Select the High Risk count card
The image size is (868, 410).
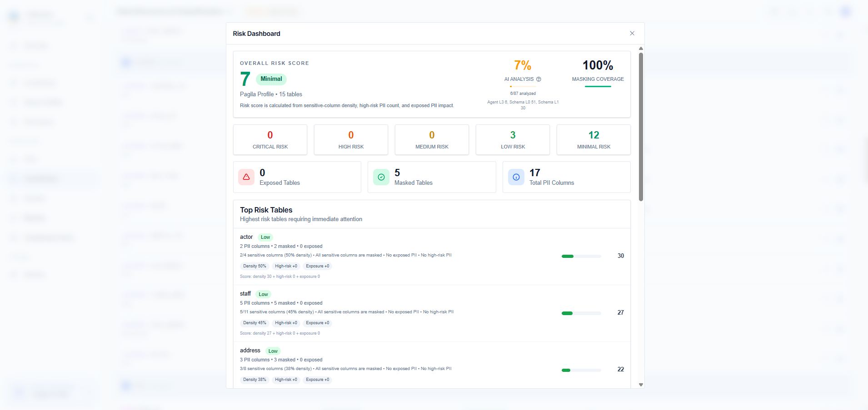(351, 140)
